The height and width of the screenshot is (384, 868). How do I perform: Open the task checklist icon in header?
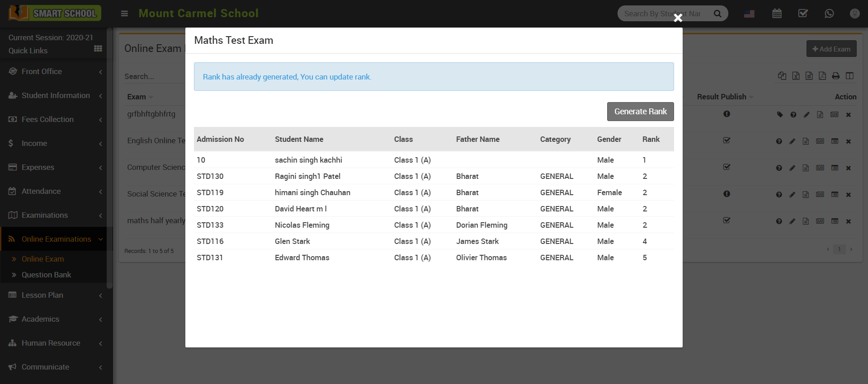(x=803, y=14)
